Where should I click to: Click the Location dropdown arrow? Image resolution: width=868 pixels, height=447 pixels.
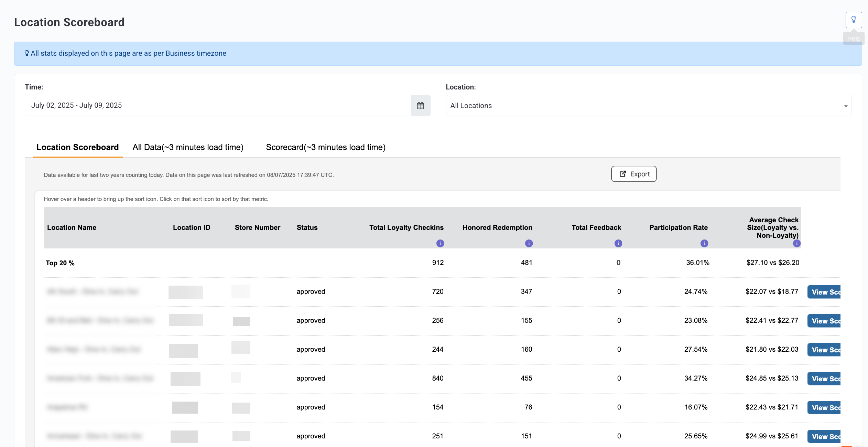coord(846,106)
